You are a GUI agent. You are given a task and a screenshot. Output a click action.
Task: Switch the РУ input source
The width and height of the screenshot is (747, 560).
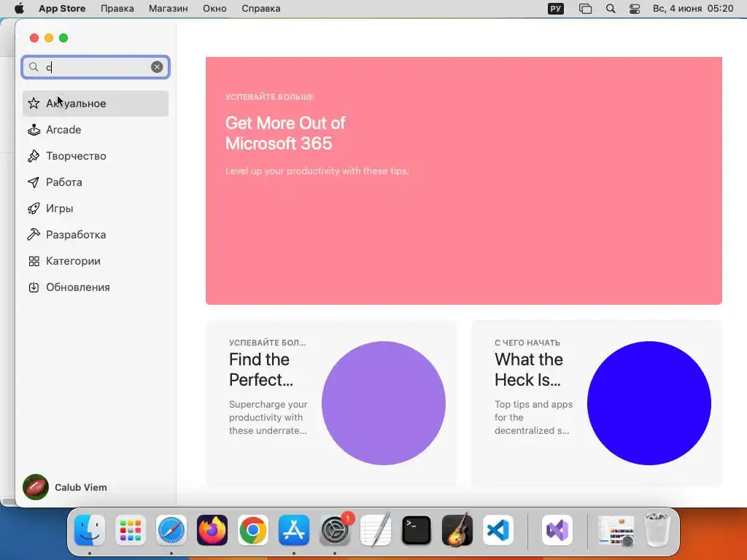click(555, 9)
